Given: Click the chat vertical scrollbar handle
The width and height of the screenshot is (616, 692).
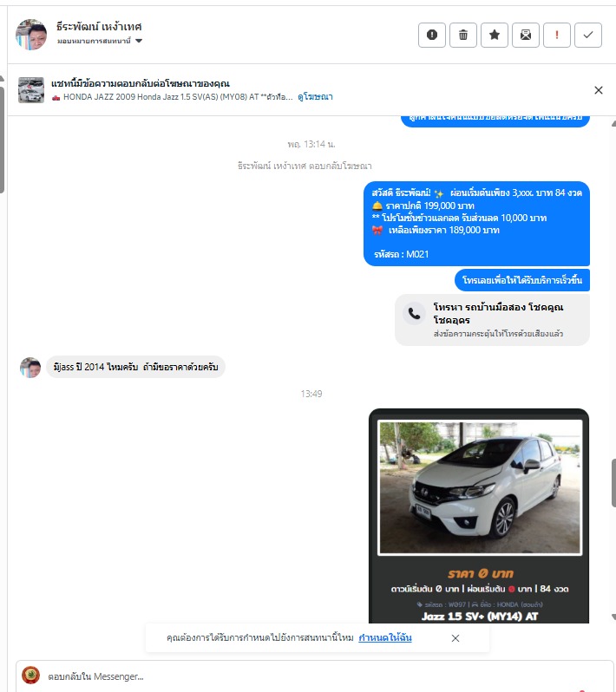Looking at the screenshot, I should (613, 483).
